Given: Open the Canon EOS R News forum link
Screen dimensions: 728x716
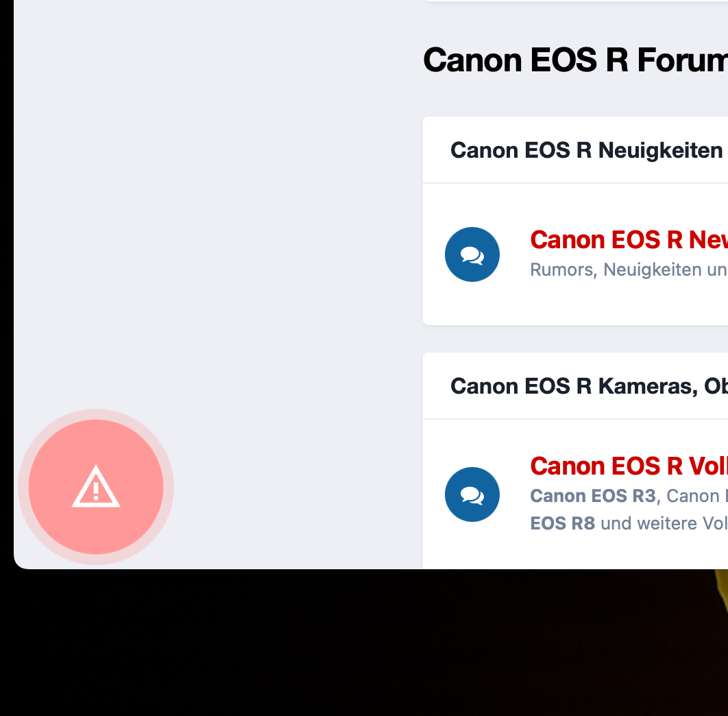Looking at the screenshot, I should 624,240.
